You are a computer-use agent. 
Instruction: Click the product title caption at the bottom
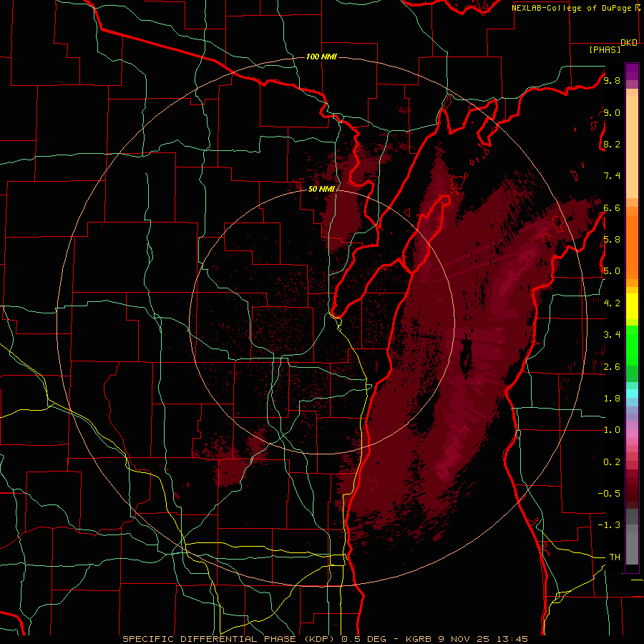point(325,639)
